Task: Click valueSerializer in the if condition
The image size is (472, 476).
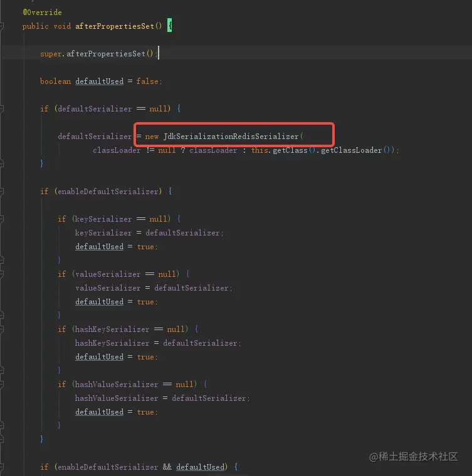Action: pos(108,274)
